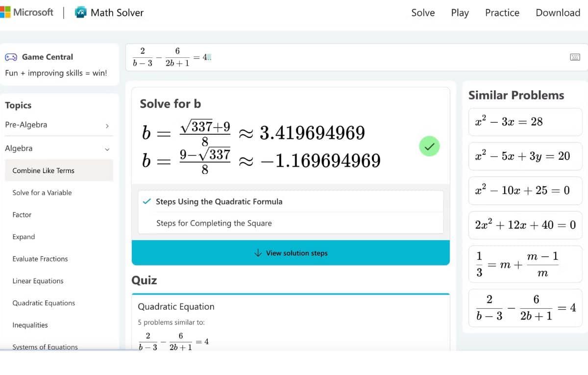This screenshot has height=375, width=588.
Task: Open the Quadratic Equation quiz card
Action: (290, 321)
